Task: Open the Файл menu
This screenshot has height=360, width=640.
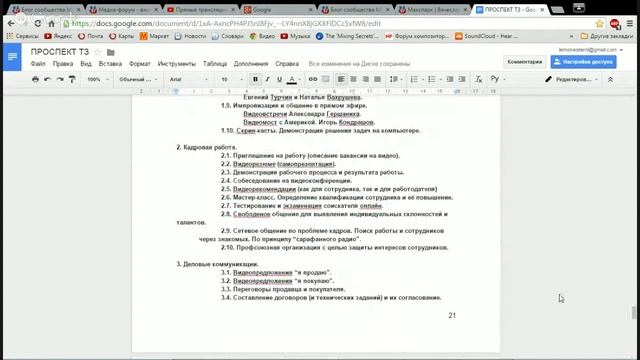Action: point(38,64)
